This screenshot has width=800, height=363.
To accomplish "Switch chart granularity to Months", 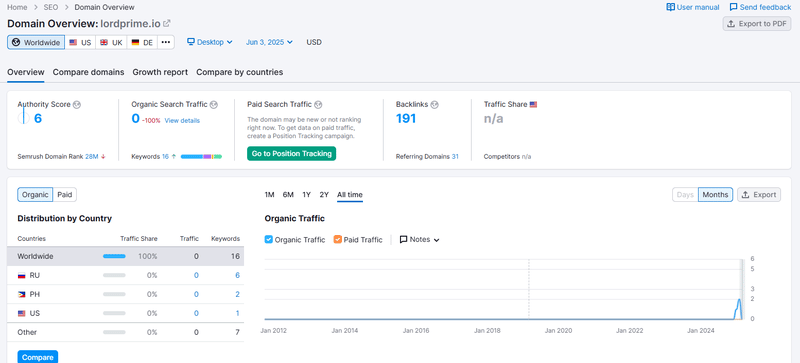I will 715,195.
